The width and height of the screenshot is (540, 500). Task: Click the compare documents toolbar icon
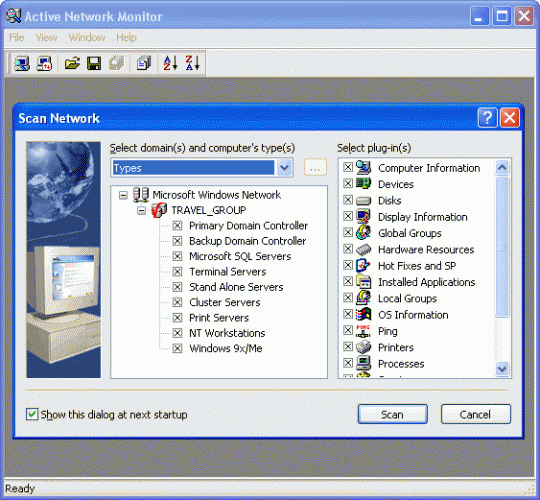[x=144, y=63]
